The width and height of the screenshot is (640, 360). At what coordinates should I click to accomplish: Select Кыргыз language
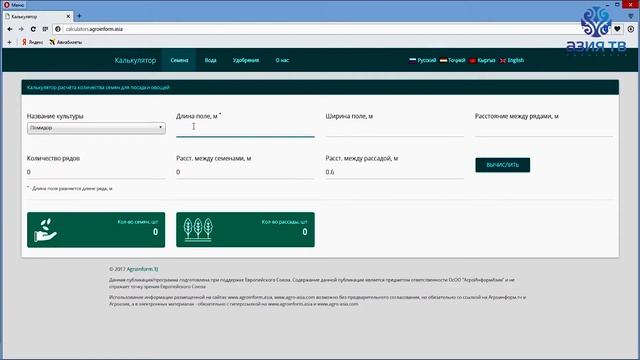tap(482, 60)
